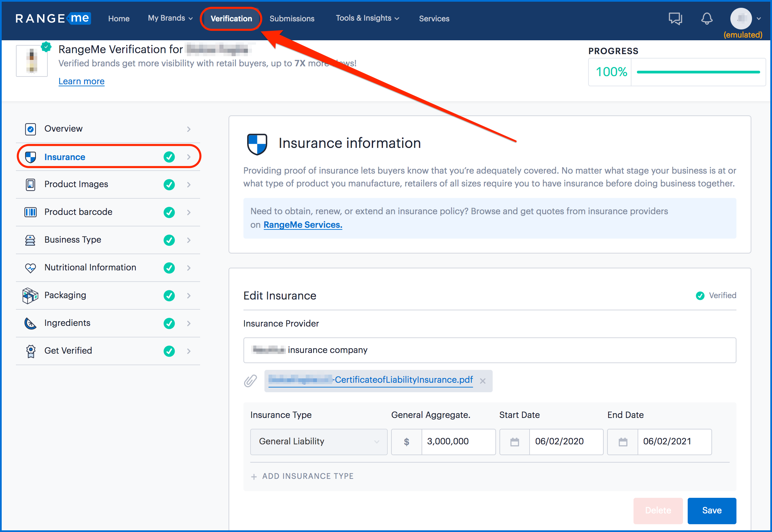Image resolution: width=772 pixels, height=532 pixels.
Task: Click the Product barcode green check status
Action: [169, 213]
